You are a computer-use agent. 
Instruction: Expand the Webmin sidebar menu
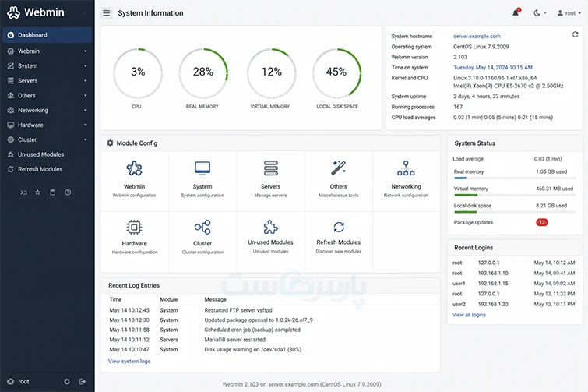(47, 51)
